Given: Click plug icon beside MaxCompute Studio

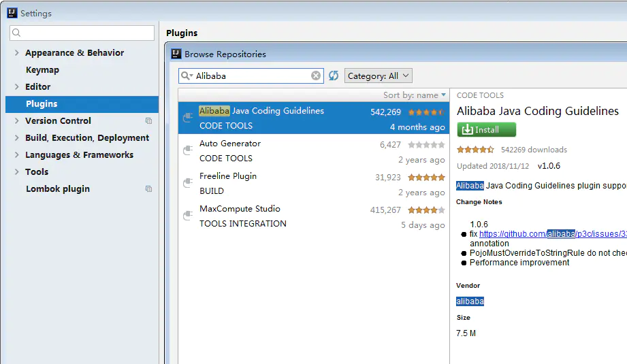Looking at the screenshot, I should tap(188, 216).
